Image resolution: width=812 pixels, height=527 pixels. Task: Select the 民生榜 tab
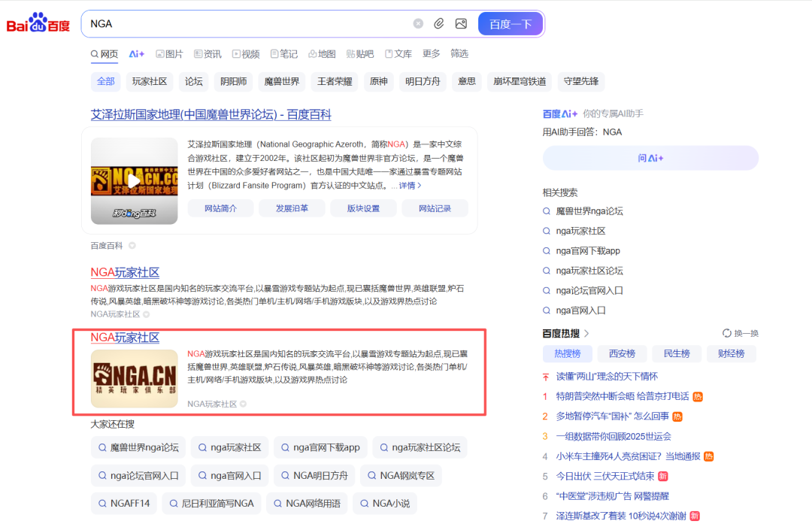677,353
